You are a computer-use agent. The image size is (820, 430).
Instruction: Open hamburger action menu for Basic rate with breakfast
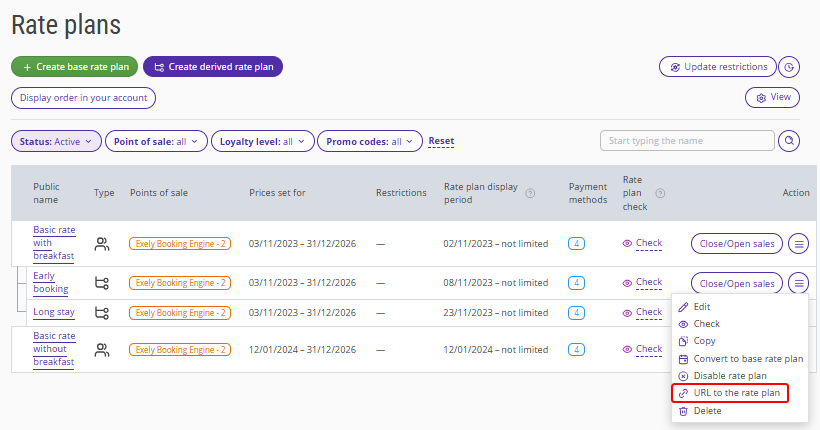click(799, 244)
